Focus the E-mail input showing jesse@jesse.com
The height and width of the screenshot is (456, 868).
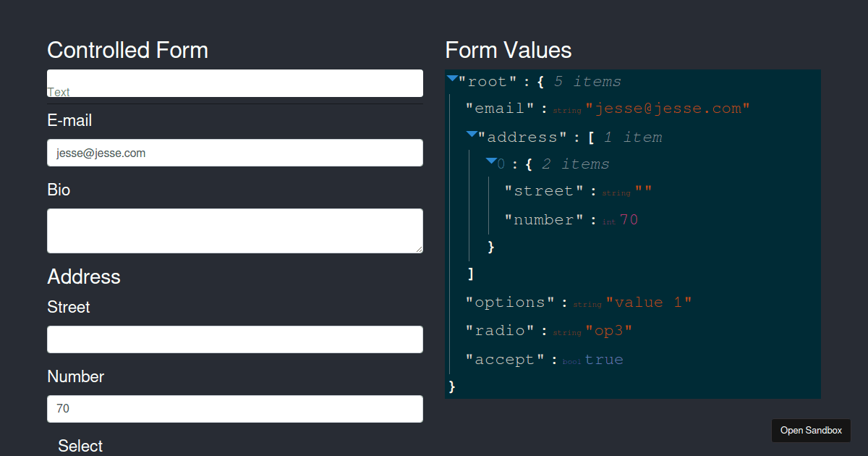pos(235,153)
